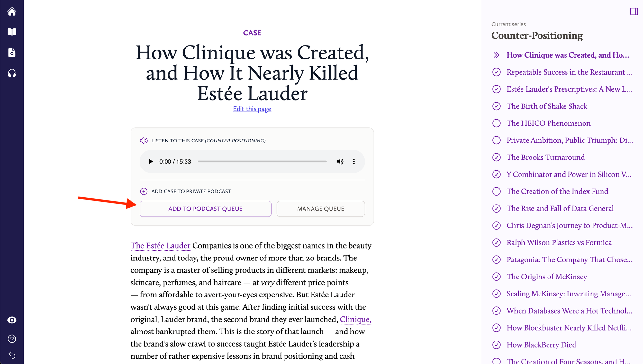Screen dimensions: 643x364
Task: Open The Origins of McKinsey
Action: 547,277
